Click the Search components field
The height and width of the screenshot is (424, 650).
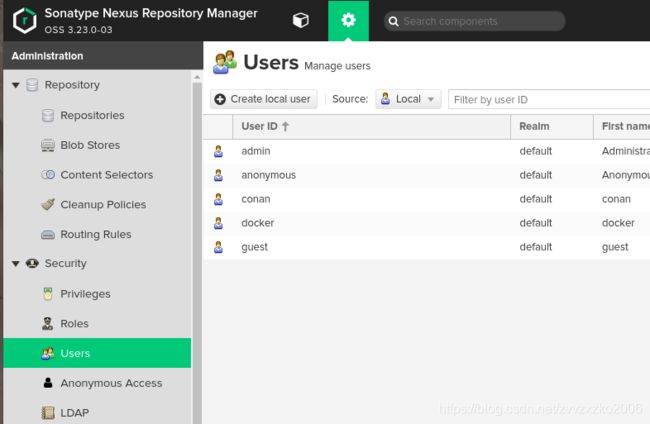[x=474, y=21]
